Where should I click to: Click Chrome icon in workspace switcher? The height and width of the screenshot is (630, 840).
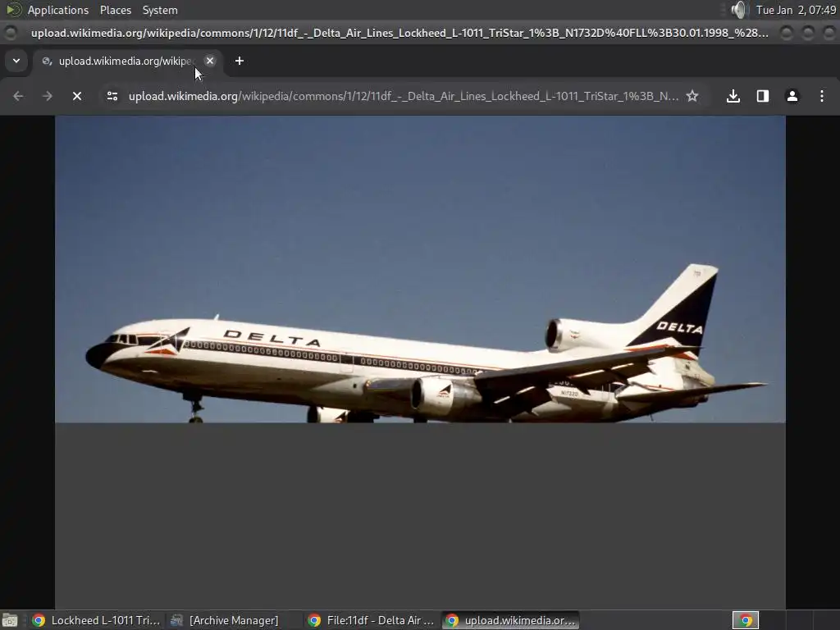[746, 620]
